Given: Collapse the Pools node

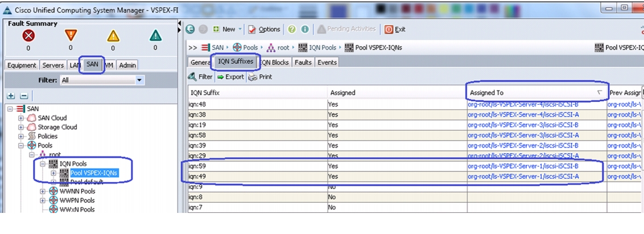Looking at the screenshot, I should point(21,146).
